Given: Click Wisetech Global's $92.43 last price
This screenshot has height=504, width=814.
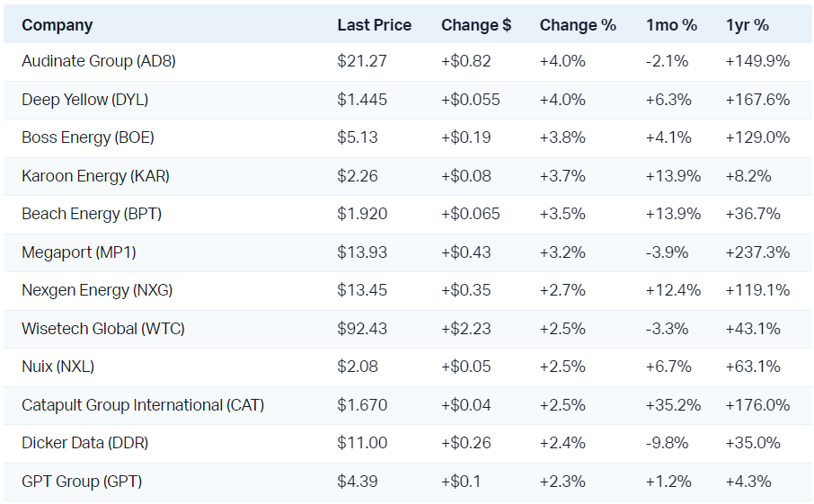Looking at the screenshot, I should pyautogui.click(x=362, y=329).
